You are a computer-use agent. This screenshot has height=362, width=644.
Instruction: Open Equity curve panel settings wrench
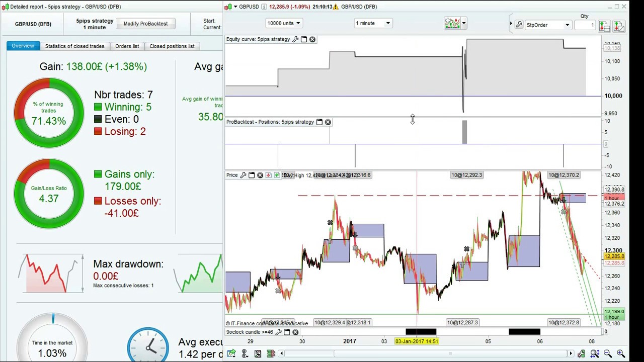(x=295, y=39)
